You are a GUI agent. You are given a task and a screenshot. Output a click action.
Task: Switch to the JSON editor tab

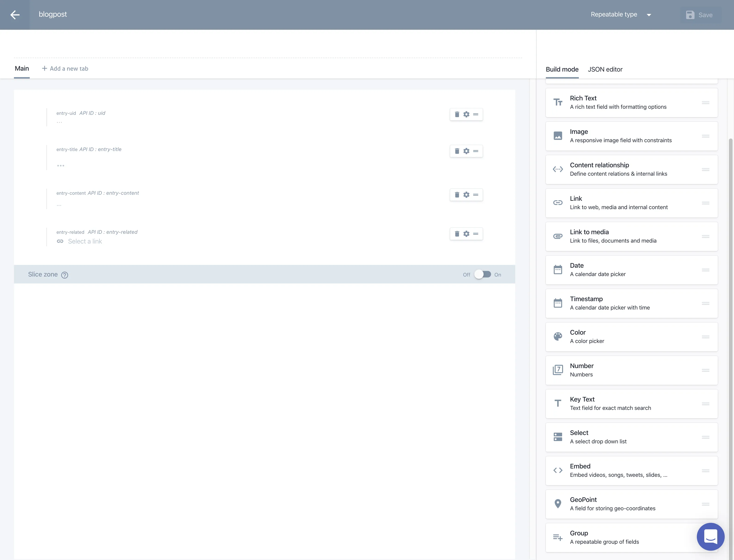pyautogui.click(x=605, y=69)
